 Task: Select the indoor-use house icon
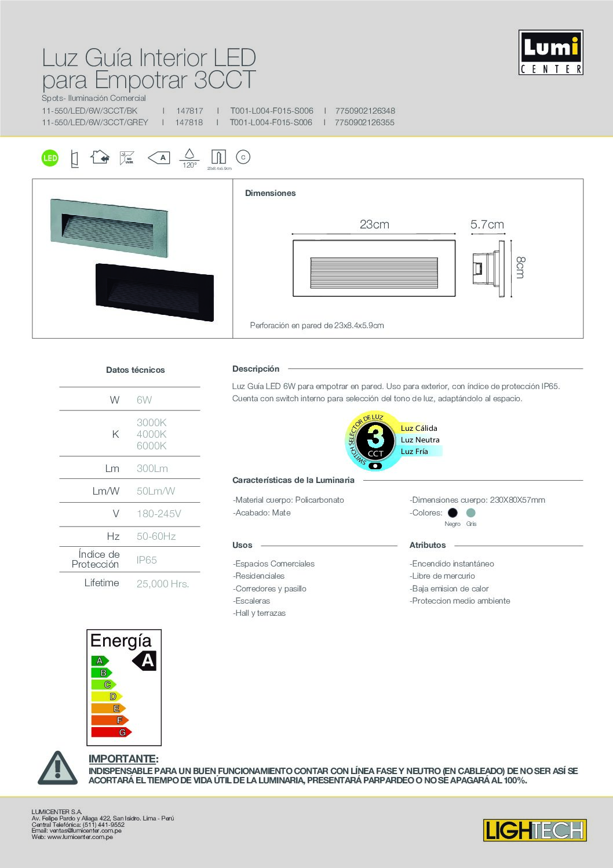100,157
